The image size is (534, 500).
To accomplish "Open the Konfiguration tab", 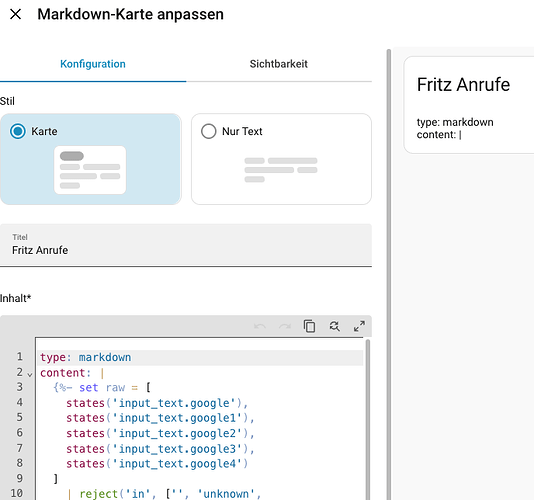I will pos(93,64).
